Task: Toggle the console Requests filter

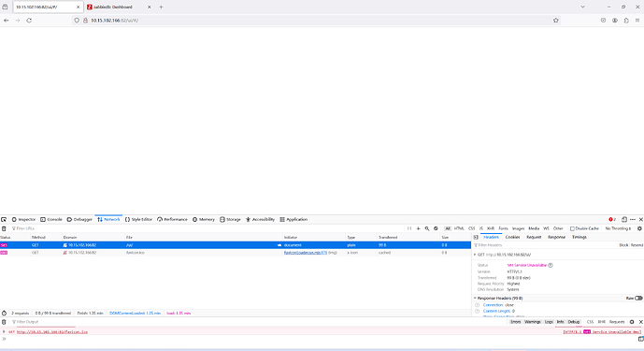Action: pyautogui.click(x=617, y=322)
